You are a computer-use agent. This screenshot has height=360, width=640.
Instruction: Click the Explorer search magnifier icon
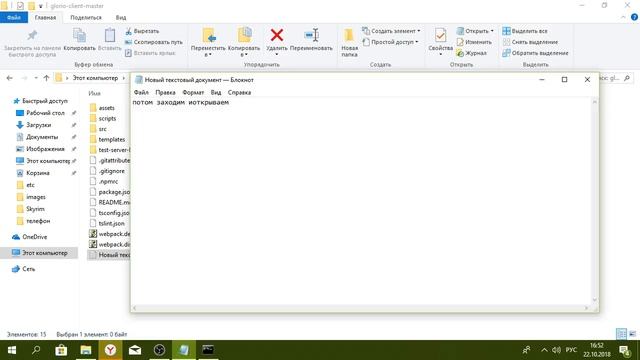click(x=627, y=78)
